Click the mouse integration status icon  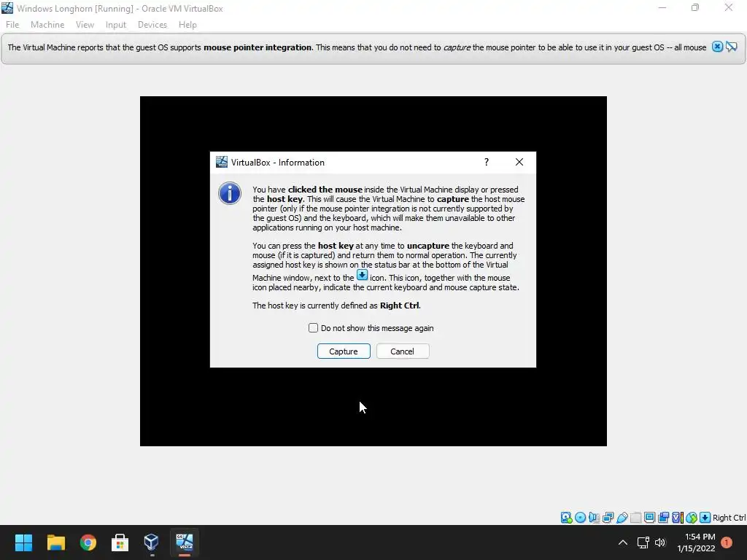tap(692, 518)
